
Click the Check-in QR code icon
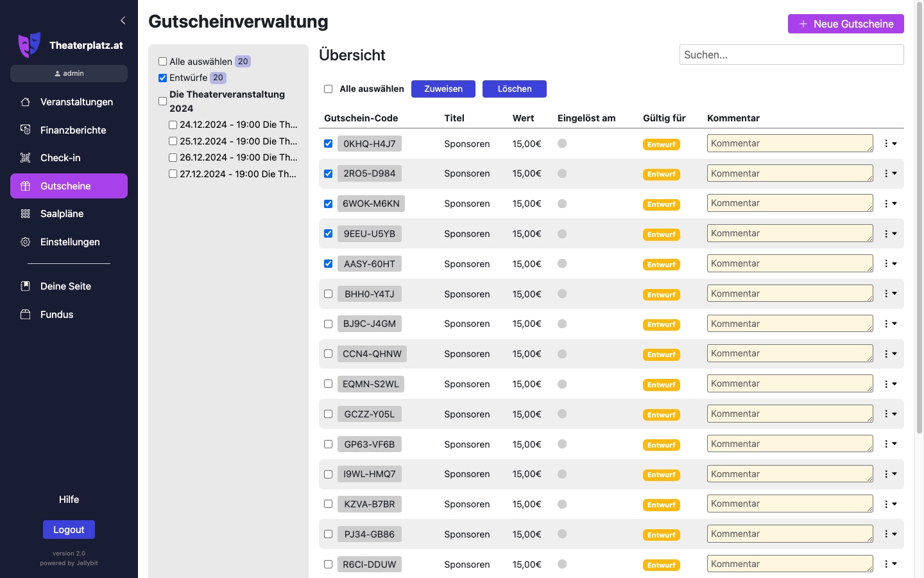(26, 158)
